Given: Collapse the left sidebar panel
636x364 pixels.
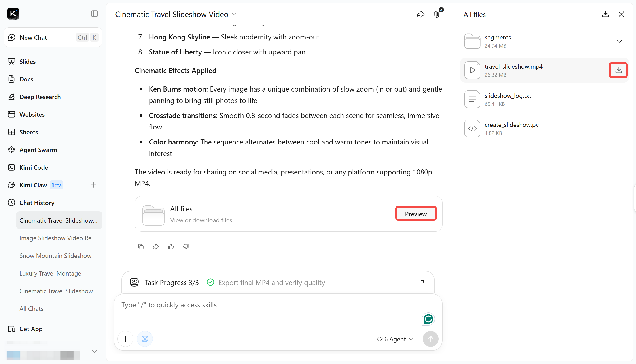Looking at the screenshot, I should pyautogui.click(x=94, y=14).
